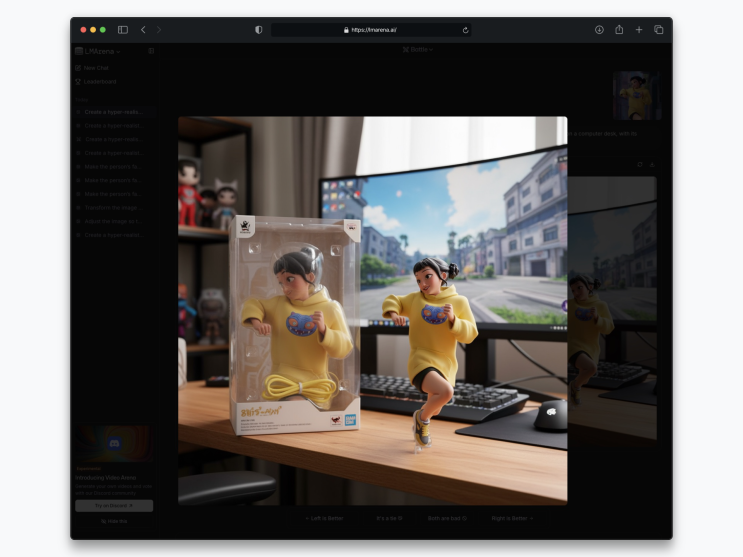Open the Safari downloads icon
Image resolution: width=743 pixels, height=557 pixels.
pos(599,30)
